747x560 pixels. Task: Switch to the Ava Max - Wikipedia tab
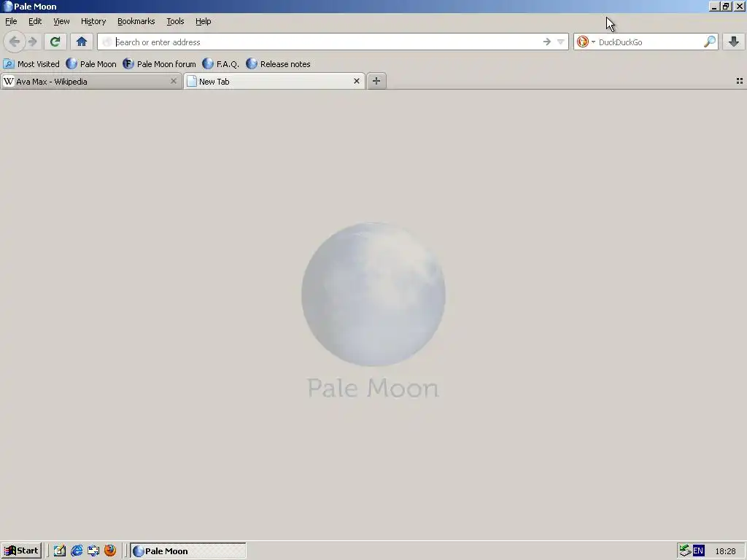pyautogui.click(x=90, y=82)
